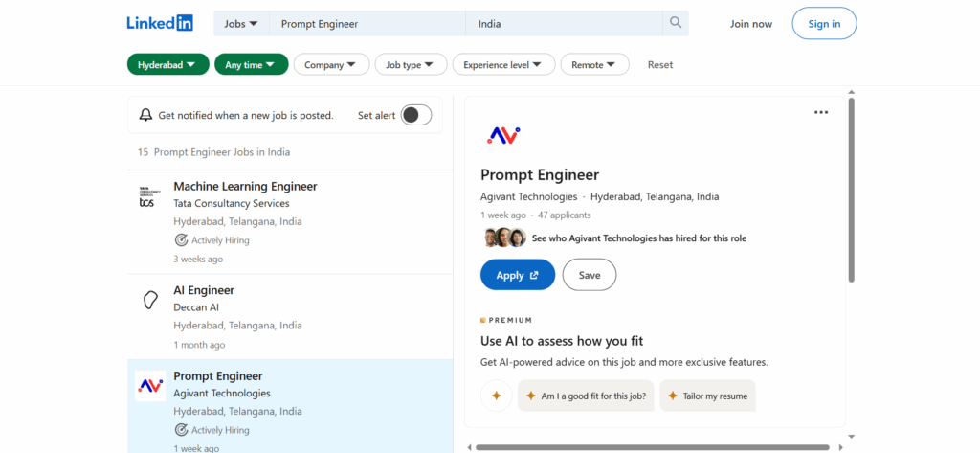Open the Experience level dropdown

point(503,64)
